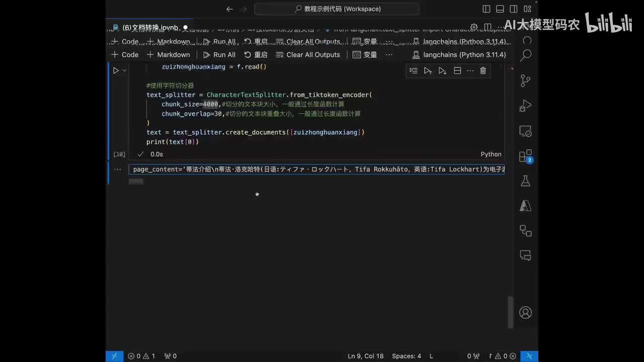Add a new Code cell

124,55
